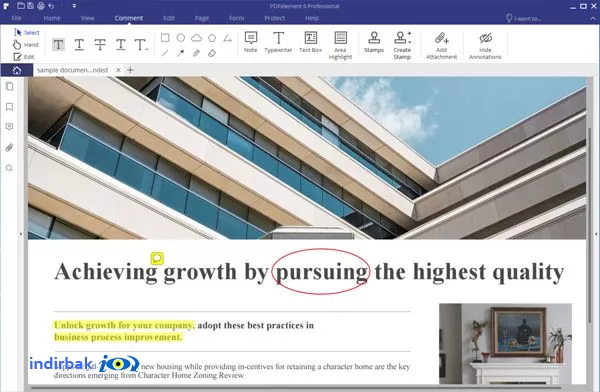Collapse the ribbon with the chevron
Screen dimensions: 600x392
[593, 18]
